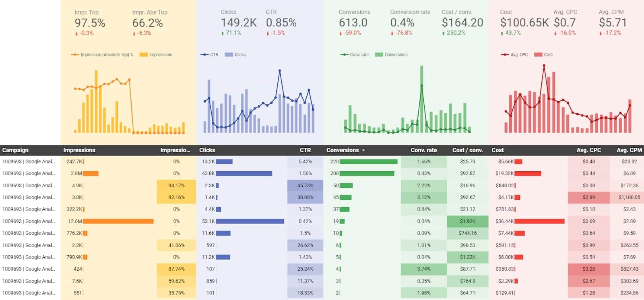Select the $764.9 cost per conversion cell
644x300 pixels.
point(467,281)
